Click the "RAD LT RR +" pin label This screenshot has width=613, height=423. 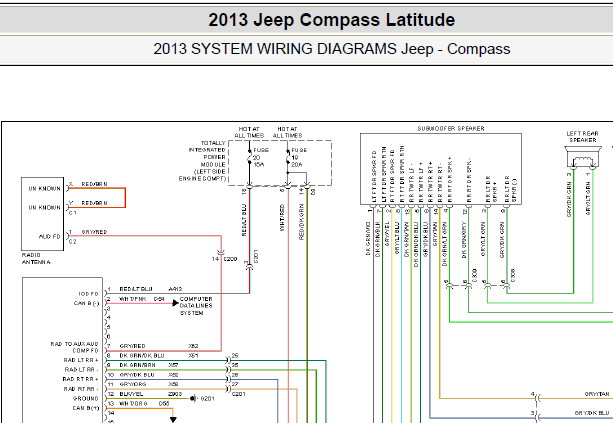tap(81, 360)
